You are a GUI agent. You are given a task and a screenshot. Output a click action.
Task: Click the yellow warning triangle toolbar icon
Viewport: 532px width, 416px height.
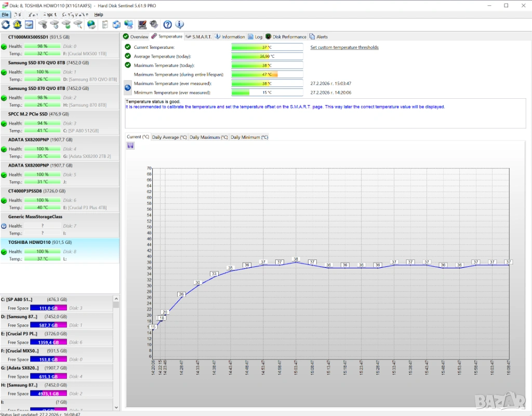(x=17, y=24)
